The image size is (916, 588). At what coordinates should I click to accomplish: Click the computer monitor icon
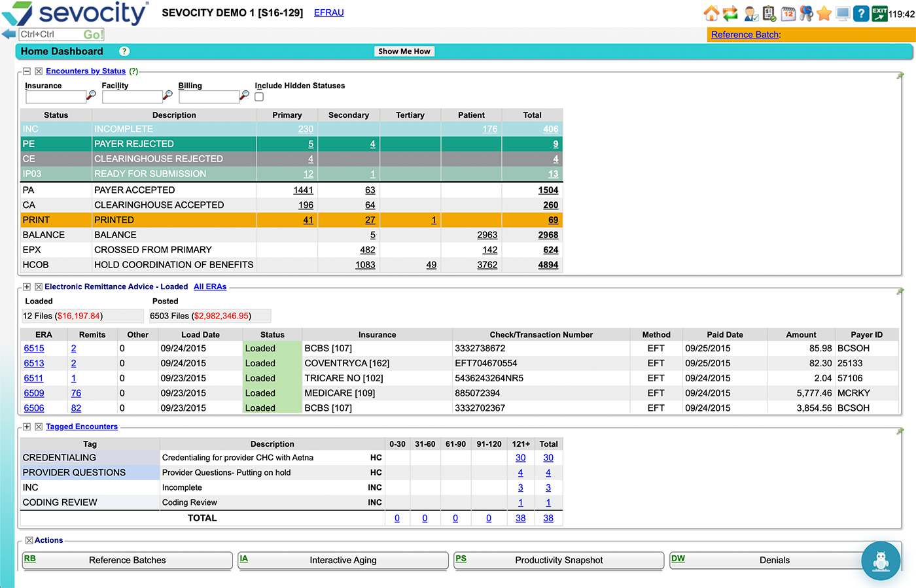coord(843,13)
